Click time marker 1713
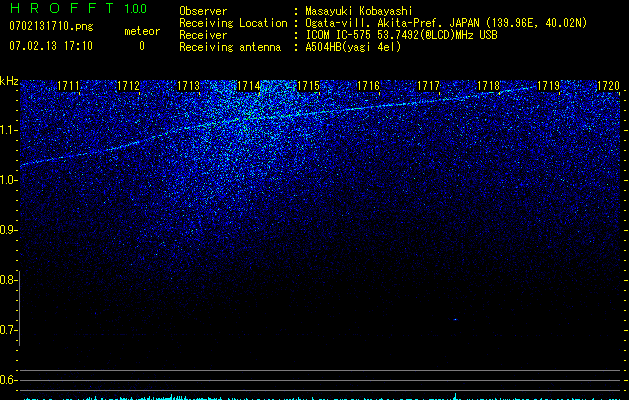This screenshot has width=629, height=400. pyautogui.click(x=189, y=86)
